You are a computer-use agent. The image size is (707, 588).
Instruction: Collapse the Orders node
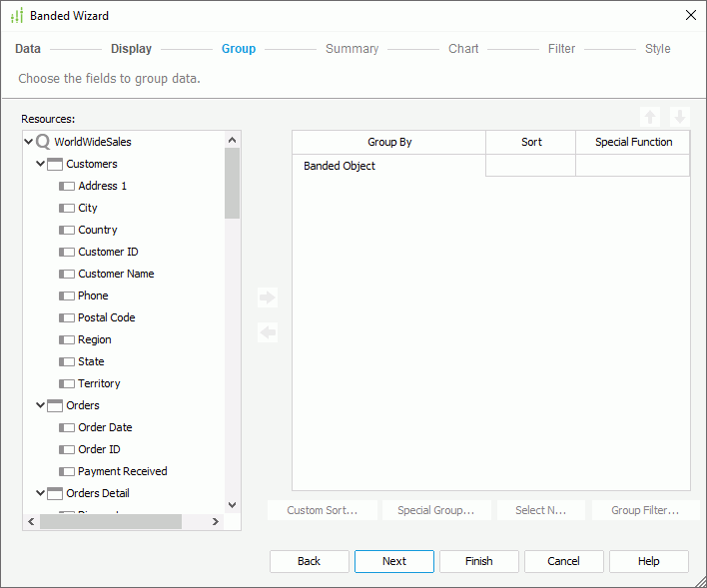pos(41,405)
